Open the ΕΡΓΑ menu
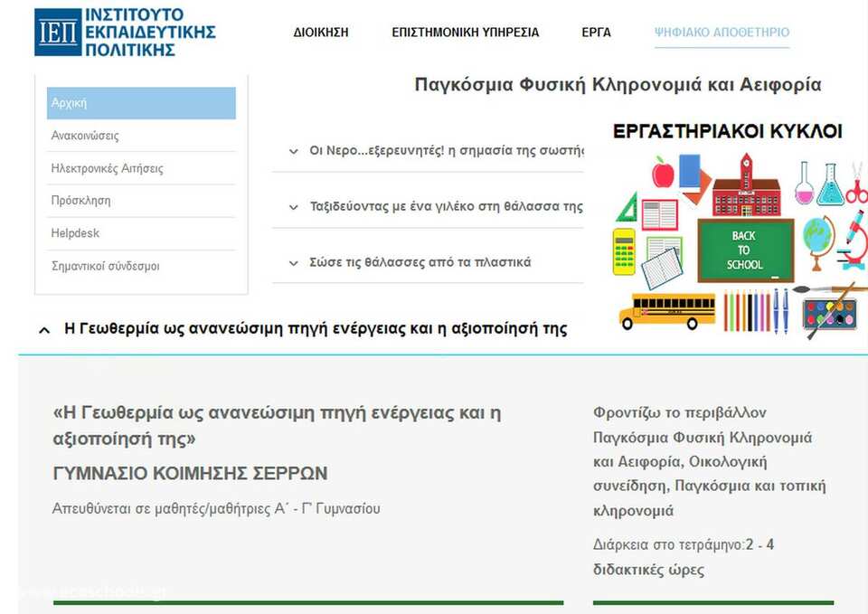The width and height of the screenshot is (868, 614). point(596,33)
